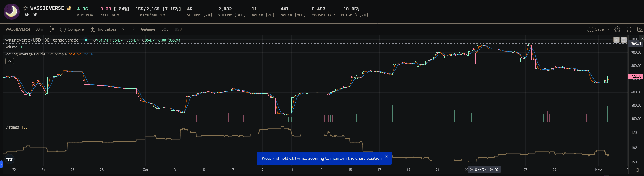Collapse the indicator legend chevron
The height and width of the screenshot is (176, 644).
point(9,61)
